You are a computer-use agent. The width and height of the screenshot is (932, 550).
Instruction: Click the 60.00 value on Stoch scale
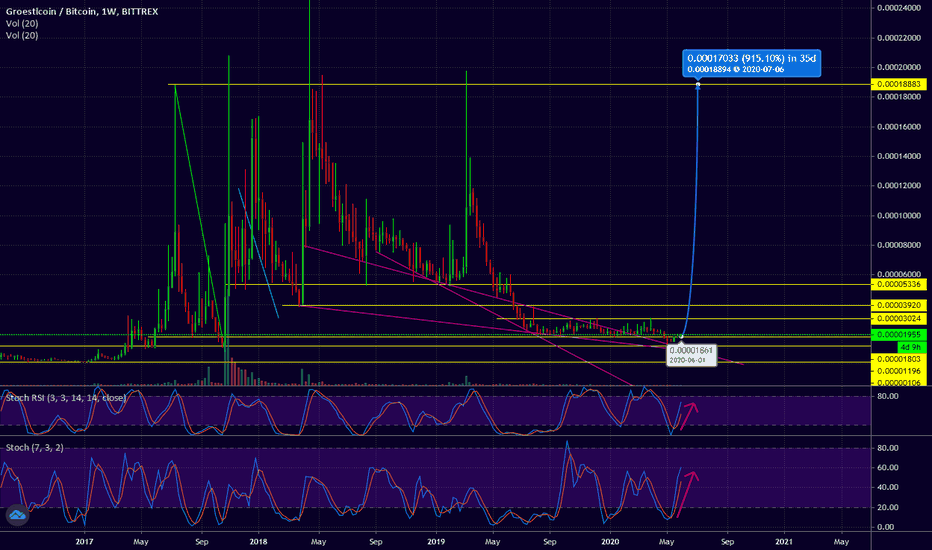[x=886, y=468]
